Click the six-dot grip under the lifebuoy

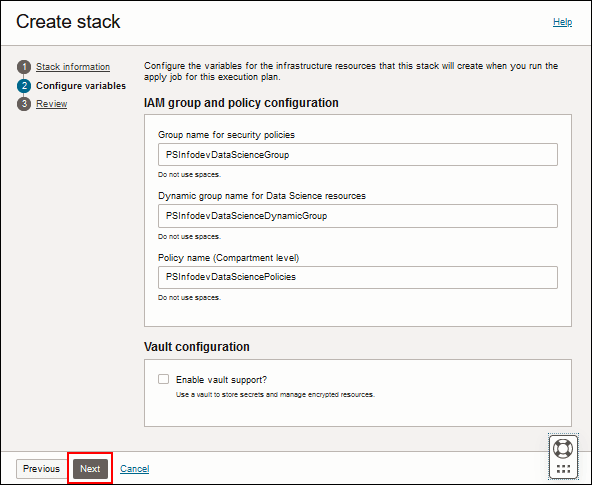563,469
